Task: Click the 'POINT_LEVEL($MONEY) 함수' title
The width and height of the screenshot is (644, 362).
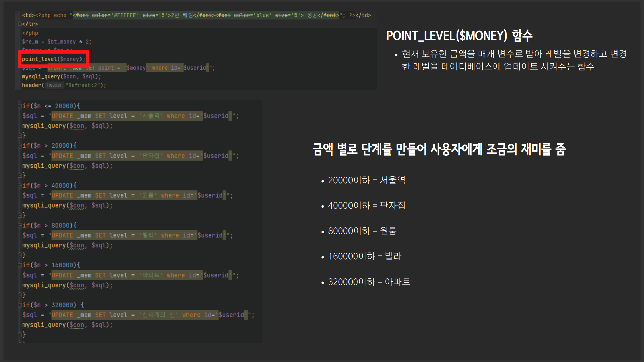Action: (x=459, y=36)
